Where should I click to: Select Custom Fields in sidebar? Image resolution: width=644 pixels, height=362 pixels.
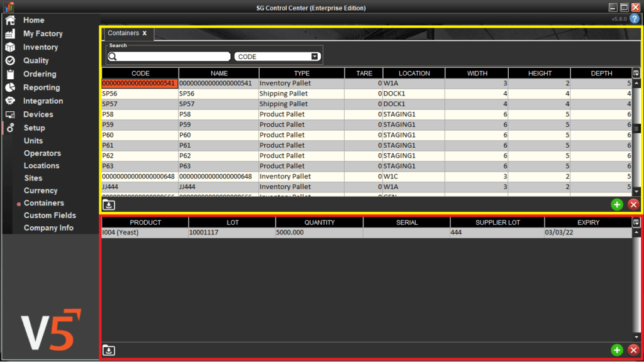tap(50, 216)
